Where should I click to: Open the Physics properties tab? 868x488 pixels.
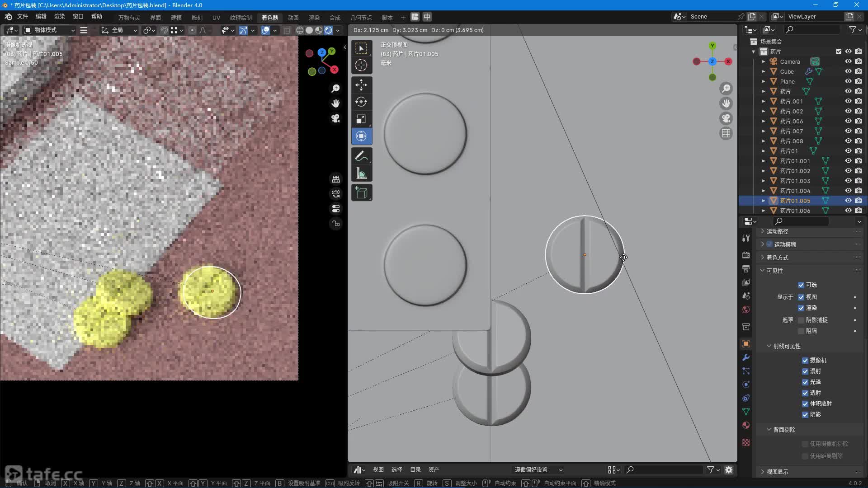coord(746,385)
